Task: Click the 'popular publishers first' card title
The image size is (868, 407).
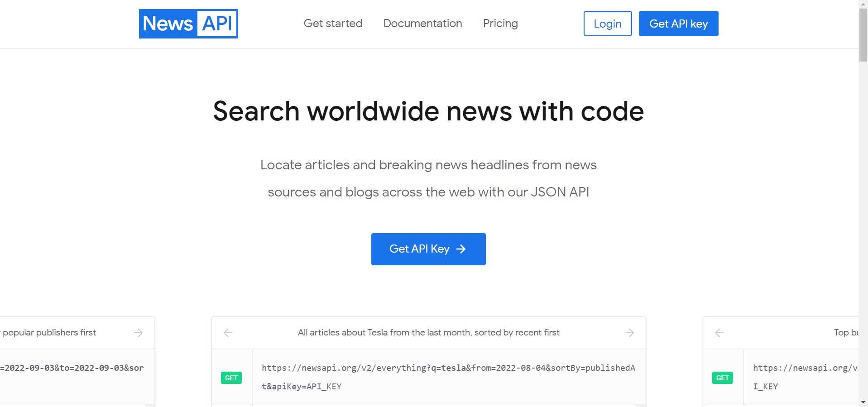Action: pyautogui.click(x=48, y=332)
